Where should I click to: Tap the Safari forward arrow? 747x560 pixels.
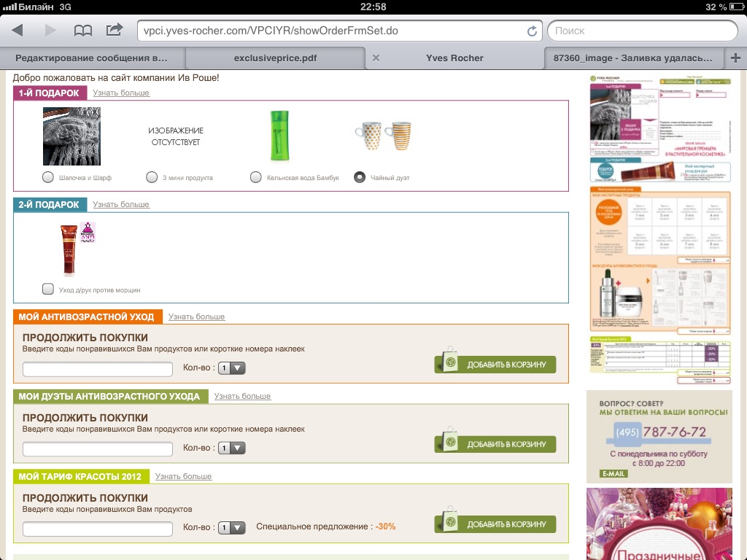pos(50,31)
